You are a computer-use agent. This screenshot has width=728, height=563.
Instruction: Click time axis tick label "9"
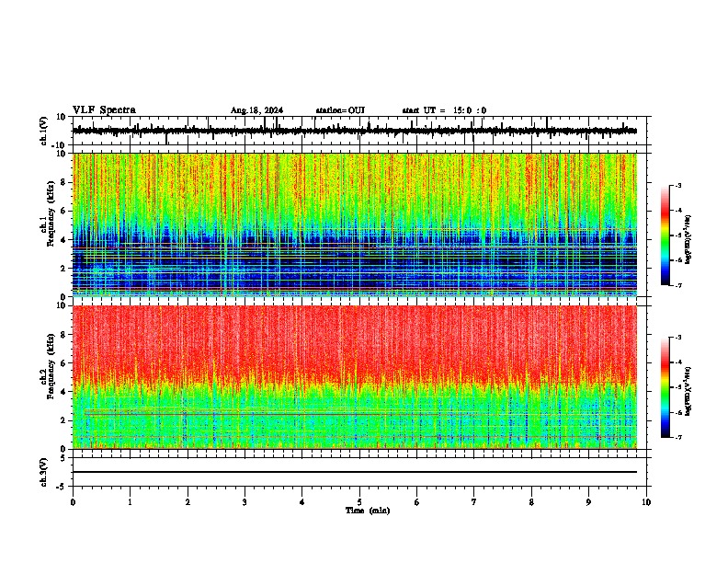click(588, 502)
